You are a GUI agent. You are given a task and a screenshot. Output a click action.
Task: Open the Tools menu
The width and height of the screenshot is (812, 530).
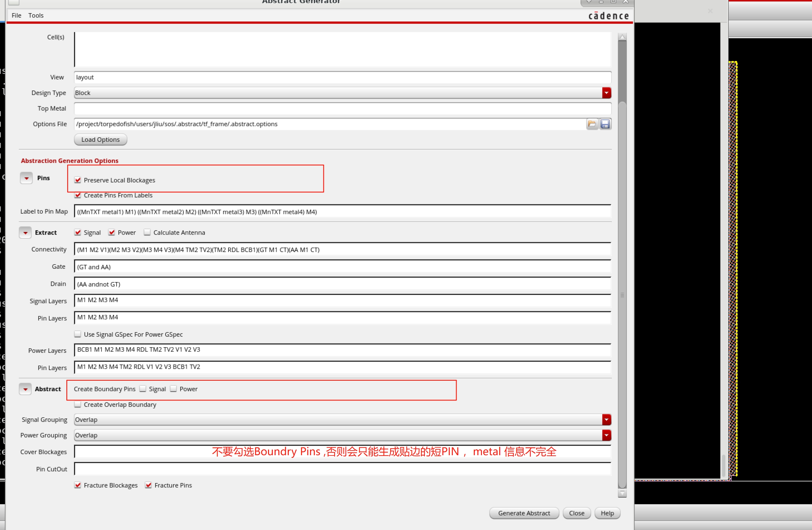36,15
